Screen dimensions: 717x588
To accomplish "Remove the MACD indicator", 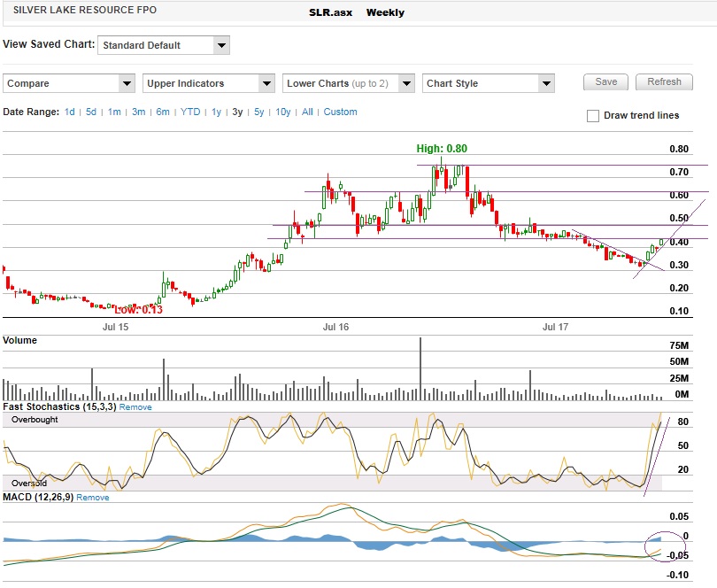I will coord(93,498).
